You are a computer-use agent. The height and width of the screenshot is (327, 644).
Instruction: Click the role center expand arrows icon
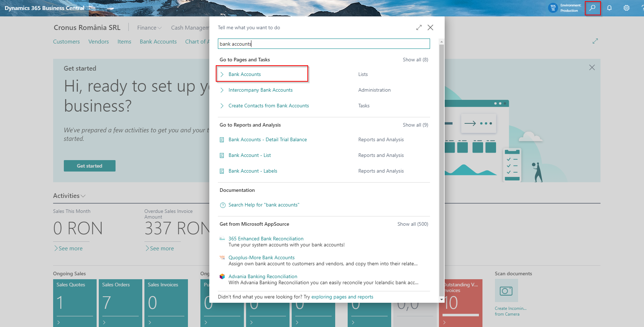coord(595,41)
